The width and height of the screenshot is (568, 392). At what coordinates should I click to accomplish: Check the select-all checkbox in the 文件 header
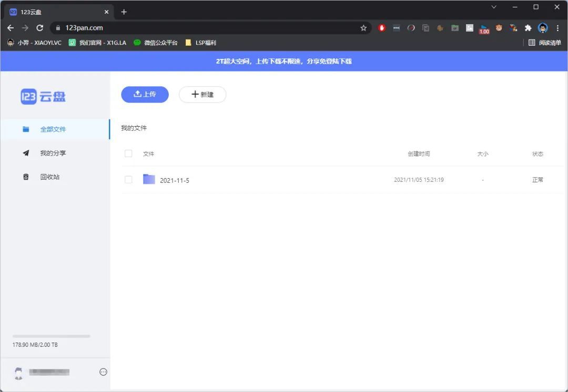[x=128, y=153]
